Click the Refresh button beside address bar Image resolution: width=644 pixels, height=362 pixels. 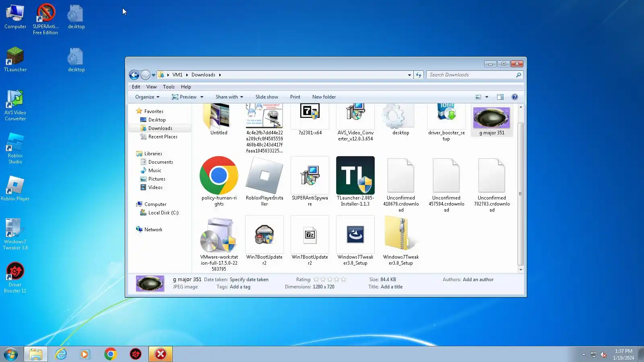(x=419, y=75)
